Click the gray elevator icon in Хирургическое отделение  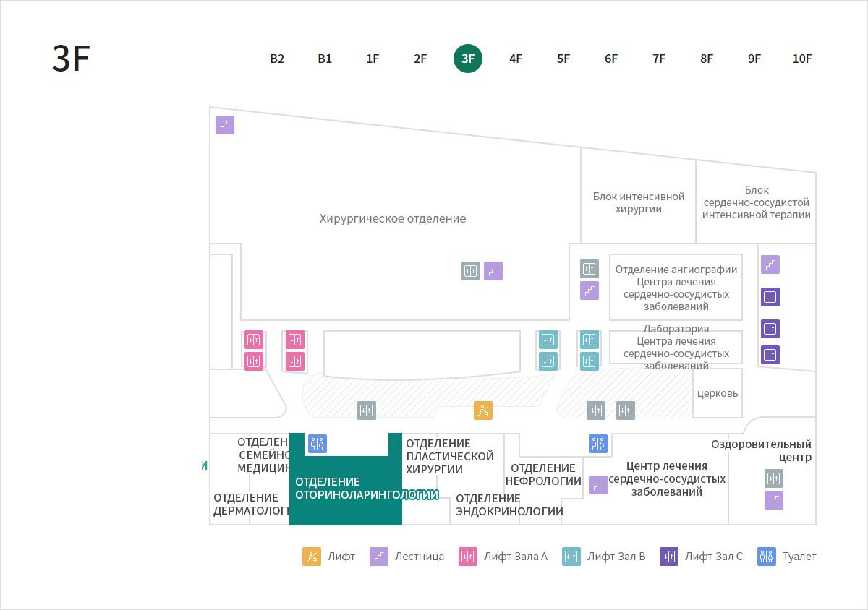tap(471, 271)
